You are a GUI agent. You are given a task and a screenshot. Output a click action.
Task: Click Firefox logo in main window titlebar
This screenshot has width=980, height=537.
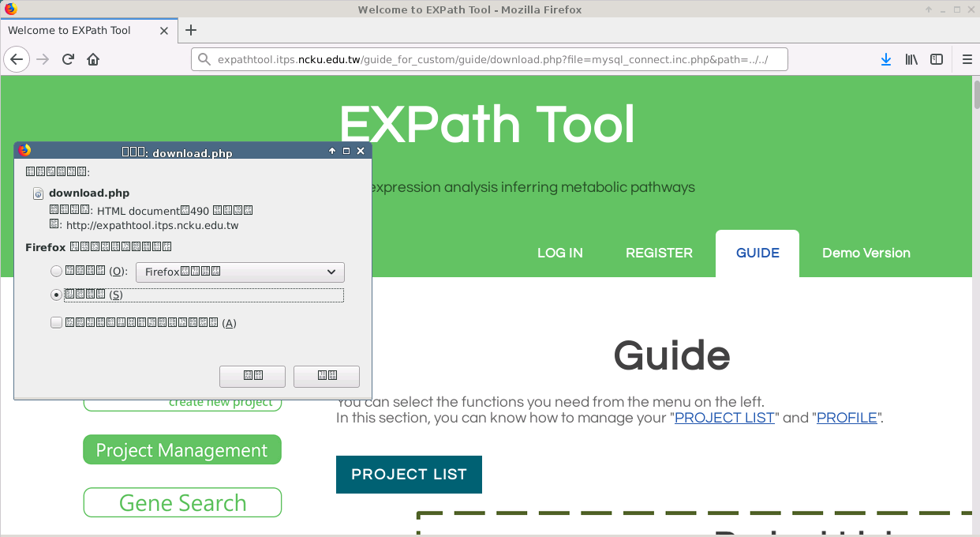coord(10,9)
